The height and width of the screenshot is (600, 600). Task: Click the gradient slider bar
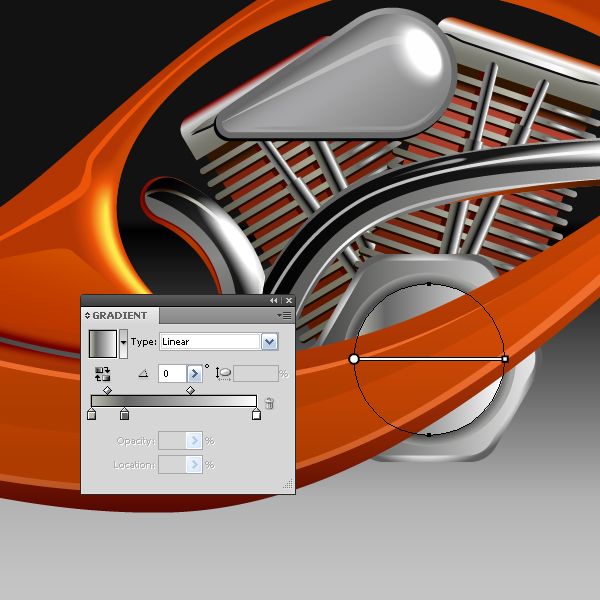[x=174, y=401]
